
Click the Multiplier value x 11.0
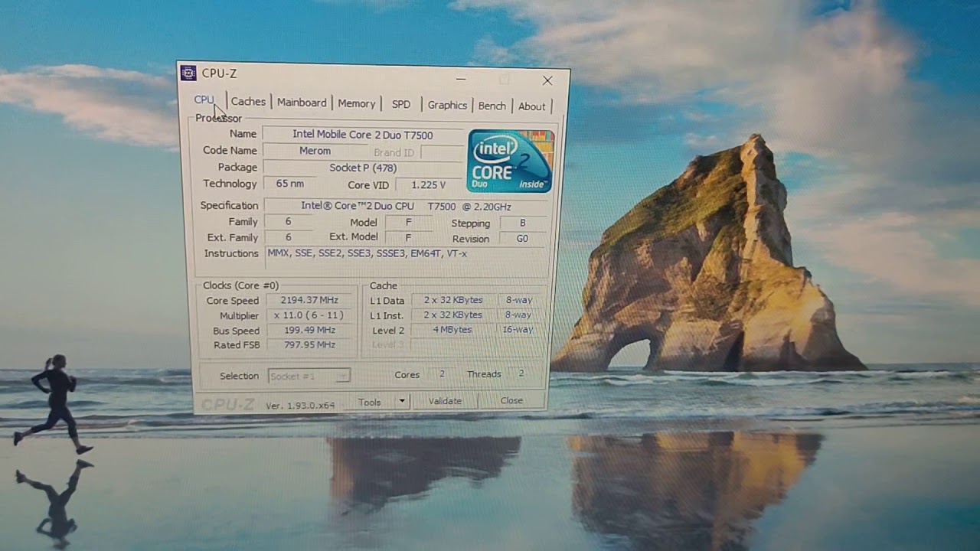tap(309, 315)
